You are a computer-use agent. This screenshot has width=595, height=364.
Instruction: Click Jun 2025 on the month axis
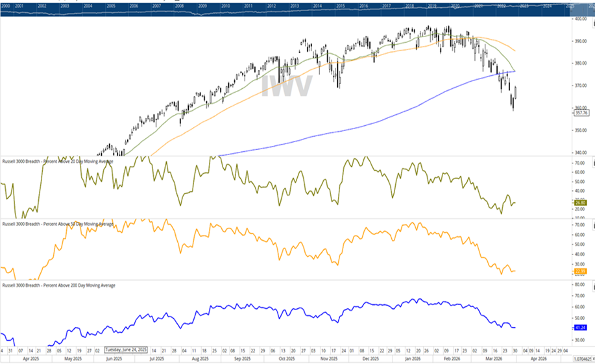point(114,359)
